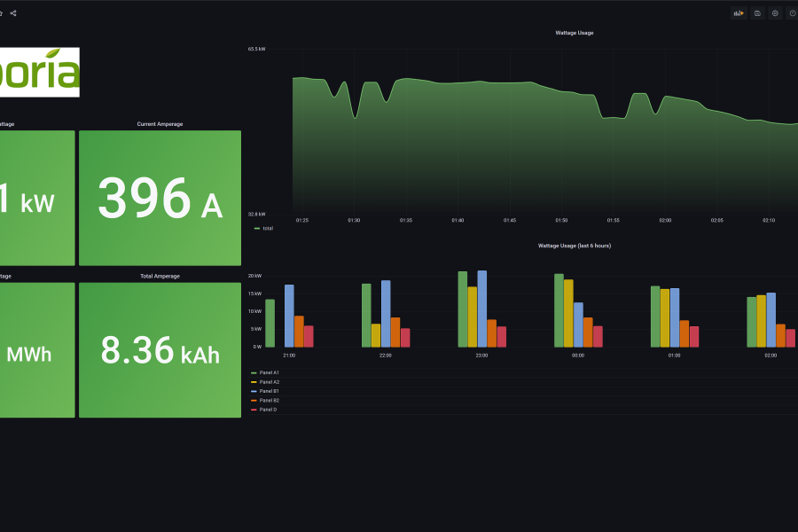Toggle Panel A1 series visibility in legend

(269, 372)
